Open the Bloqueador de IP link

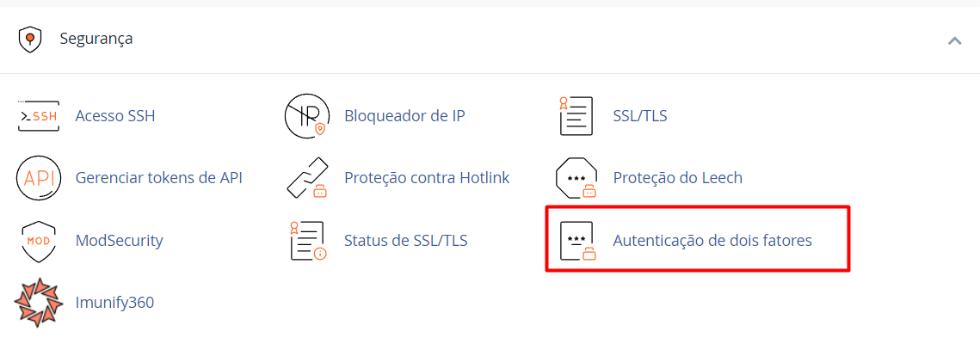pos(404,116)
